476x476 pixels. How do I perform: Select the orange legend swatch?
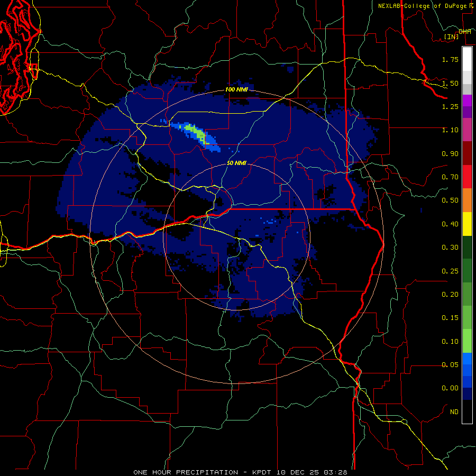(x=467, y=200)
